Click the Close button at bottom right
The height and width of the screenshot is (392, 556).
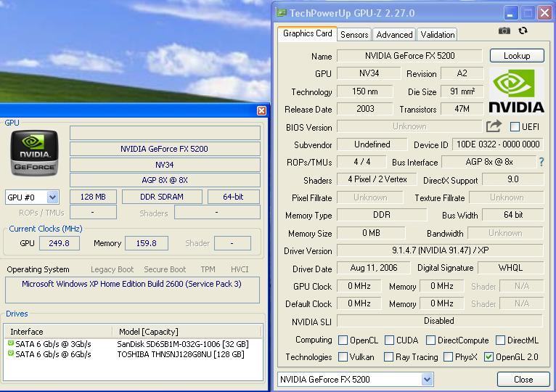tap(523, 379)
